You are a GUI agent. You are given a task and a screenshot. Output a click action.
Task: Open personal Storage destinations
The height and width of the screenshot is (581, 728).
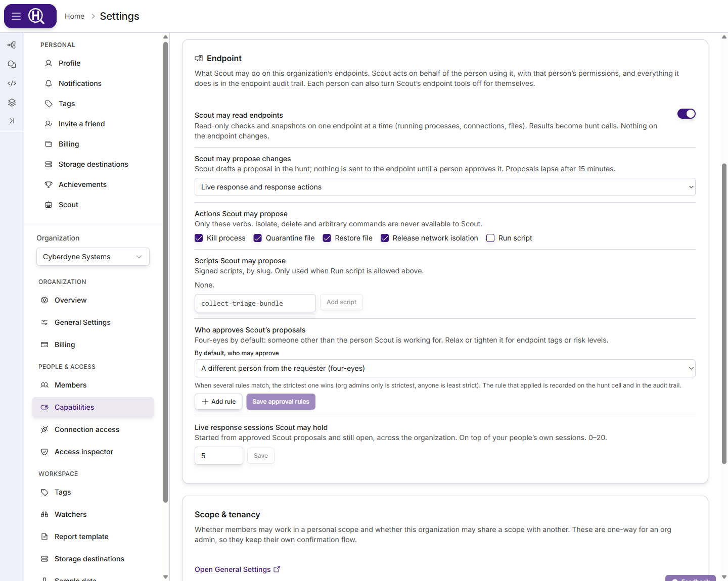(x=93, y=164)
